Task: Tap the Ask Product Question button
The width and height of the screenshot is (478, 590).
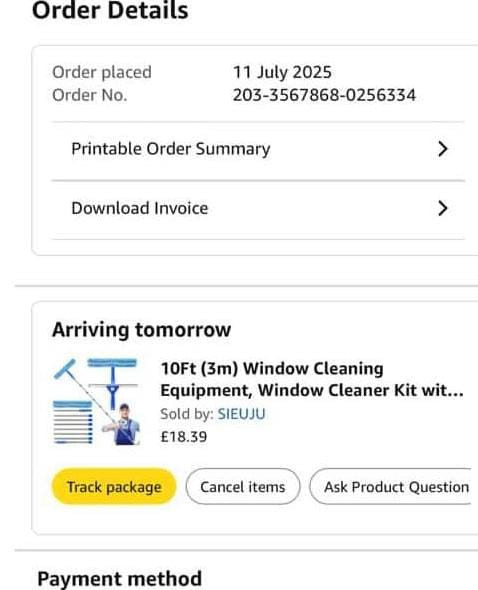Action: click(391, 487)
